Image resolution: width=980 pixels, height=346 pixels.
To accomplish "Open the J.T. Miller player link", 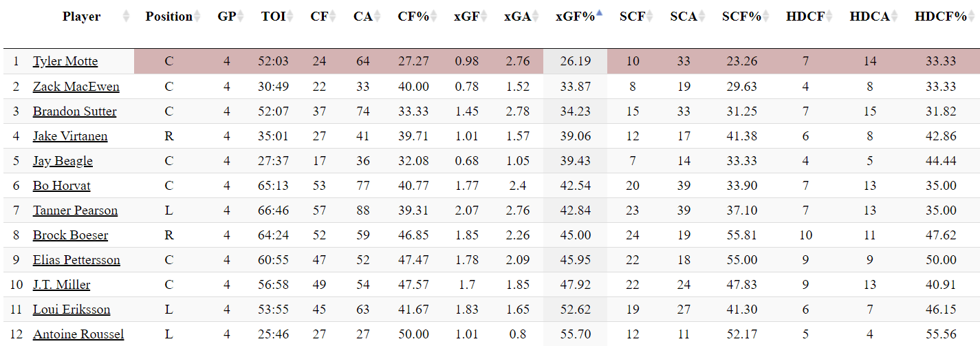I will (x=61, y=285).
